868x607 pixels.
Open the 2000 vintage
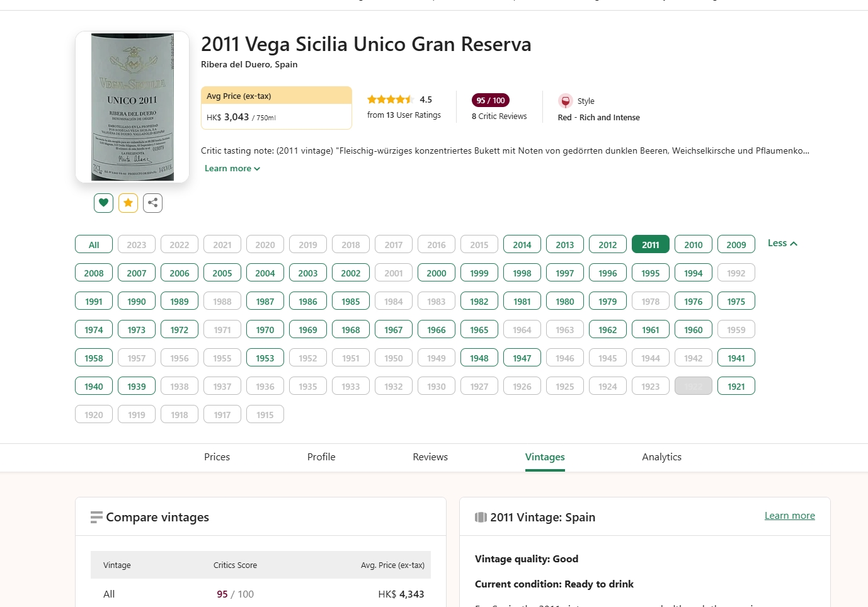[x=437, y=273]
